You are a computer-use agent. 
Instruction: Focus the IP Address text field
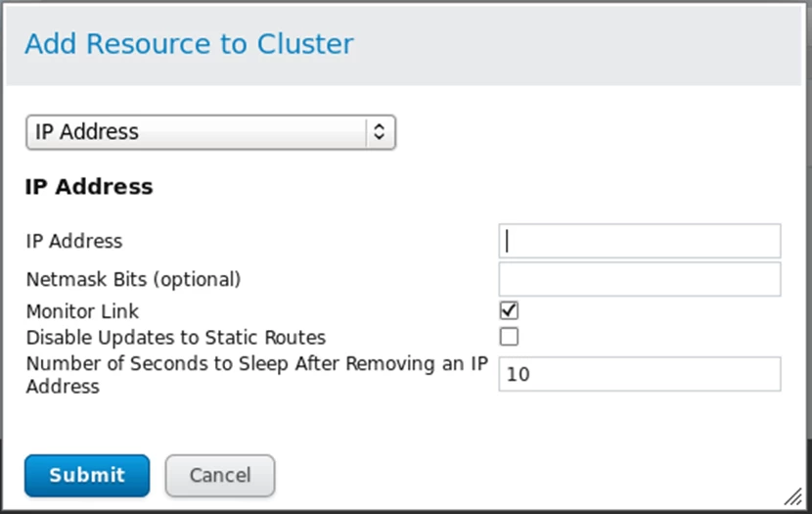click(x=640, y=241)
